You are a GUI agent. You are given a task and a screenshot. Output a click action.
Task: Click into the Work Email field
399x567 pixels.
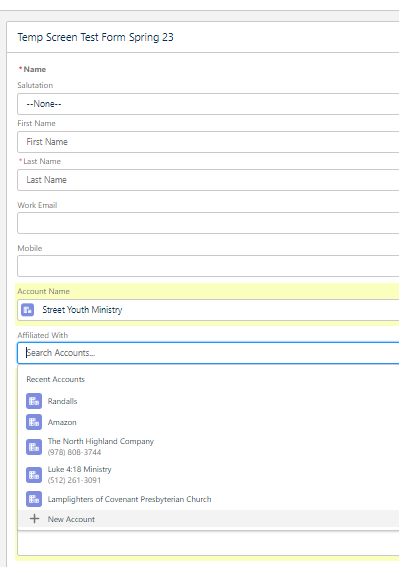[x=208, y=223]
